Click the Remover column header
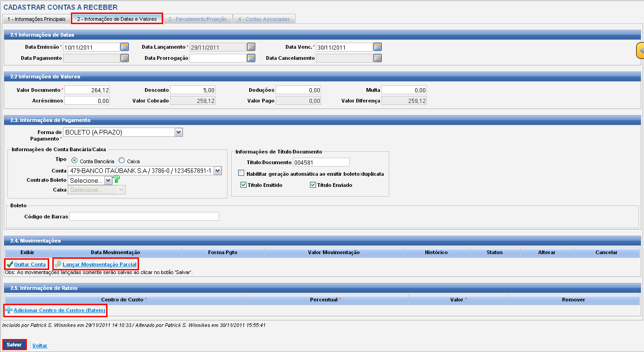644x352 pixels. click(574, 300)
